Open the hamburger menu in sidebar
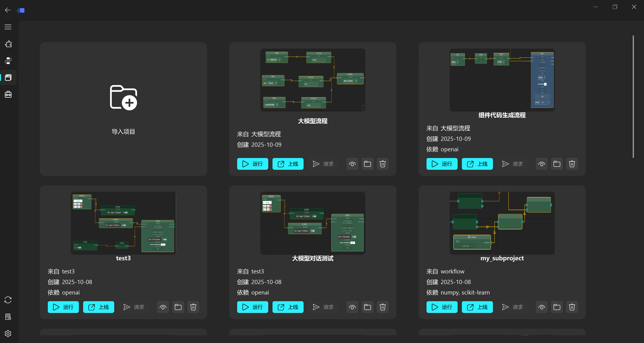 (8, 27)
